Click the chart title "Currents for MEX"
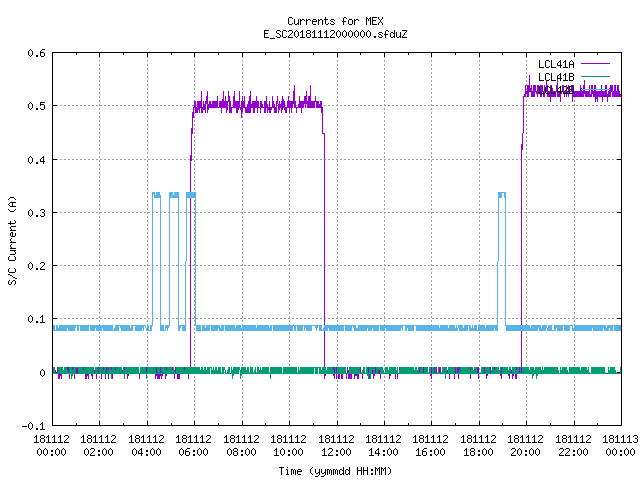This screenshot has height=480, width=640. pos(335,21)
